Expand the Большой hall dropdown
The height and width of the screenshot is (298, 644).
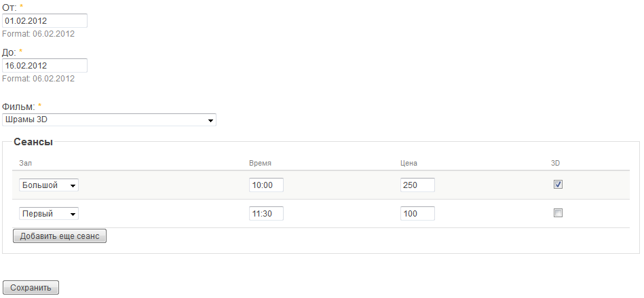click(x=49, y=185)
